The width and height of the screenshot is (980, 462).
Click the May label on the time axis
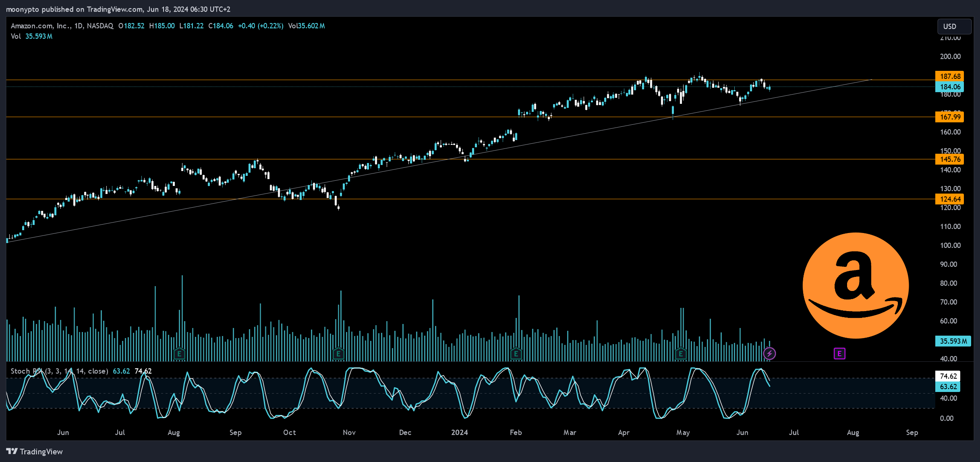[683, 432]
